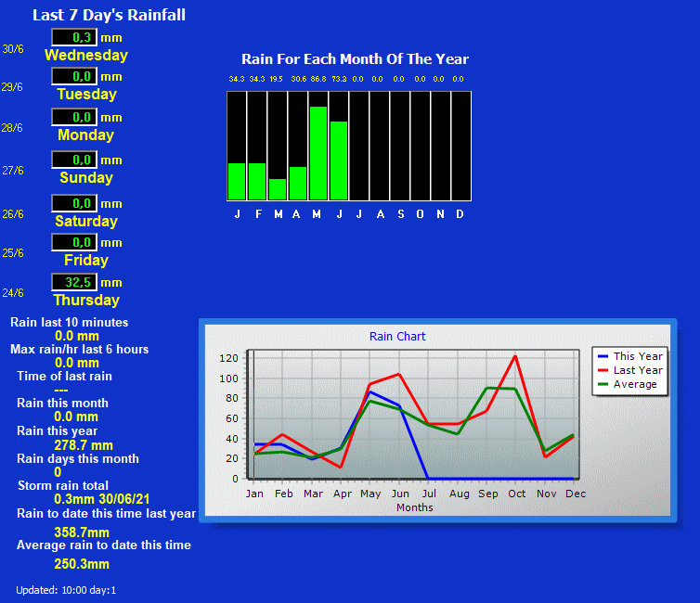Click the 'Rain Chart' title
This screenshot has height=603, width=700.
[x=397, y=336]
